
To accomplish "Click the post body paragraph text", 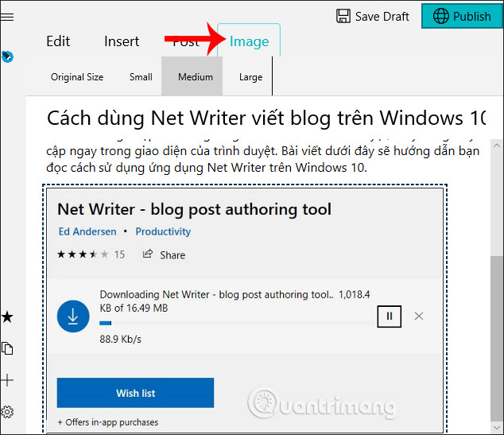I will (x=263, y=159).
